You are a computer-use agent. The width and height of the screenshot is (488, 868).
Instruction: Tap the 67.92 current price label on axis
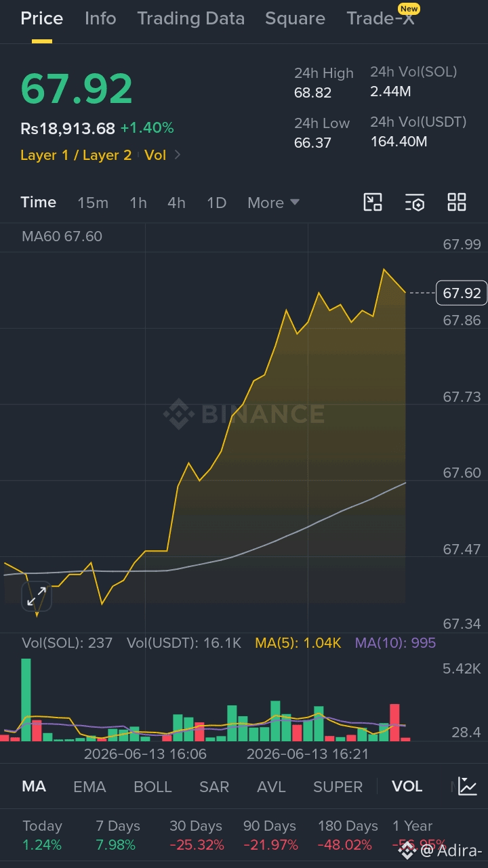(x=462, y=293)
